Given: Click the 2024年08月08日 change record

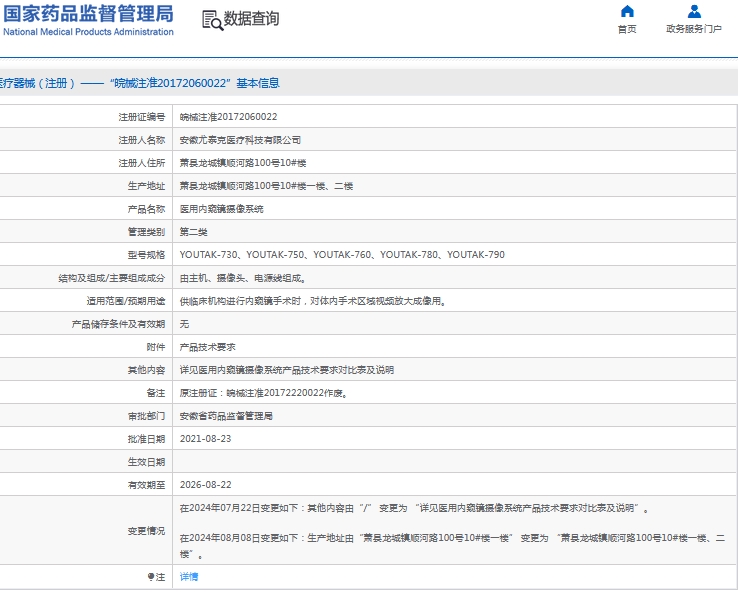Looking at the screenshot, I should [x=452, y=546].
